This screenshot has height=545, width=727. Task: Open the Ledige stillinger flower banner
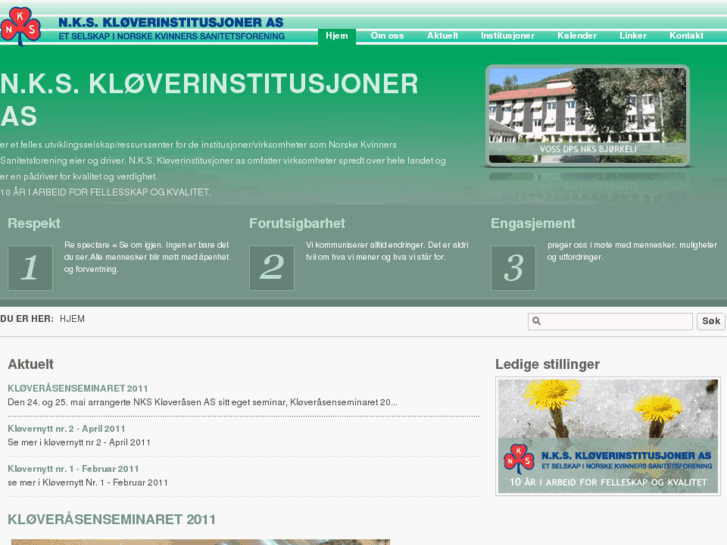608,436
